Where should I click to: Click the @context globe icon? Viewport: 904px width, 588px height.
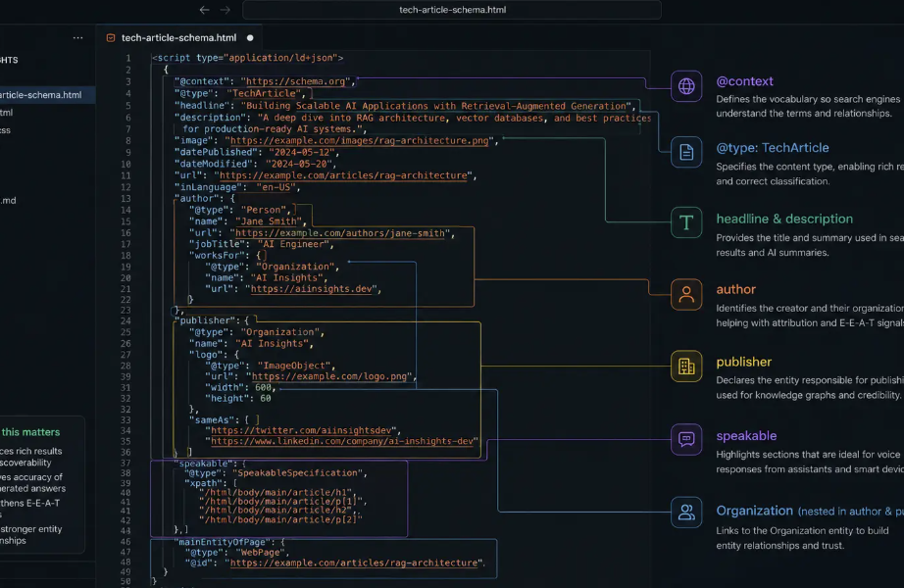click(x=686, y=86)
